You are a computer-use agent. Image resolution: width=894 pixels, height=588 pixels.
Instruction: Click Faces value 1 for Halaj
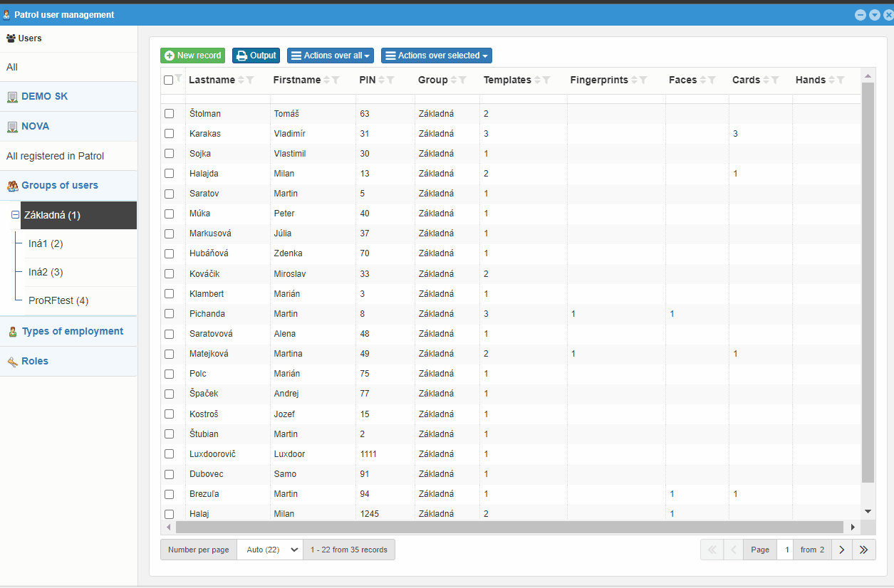[x=672, y=514]
